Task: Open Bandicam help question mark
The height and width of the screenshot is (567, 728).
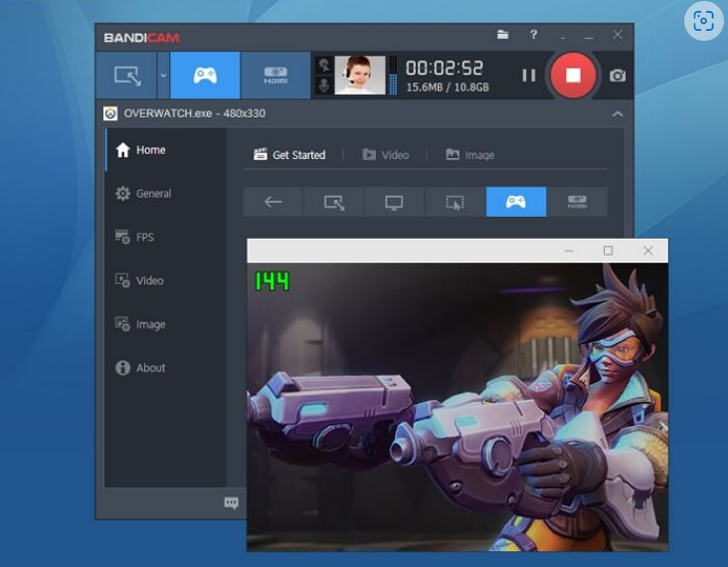Action: tap(533, 35)
